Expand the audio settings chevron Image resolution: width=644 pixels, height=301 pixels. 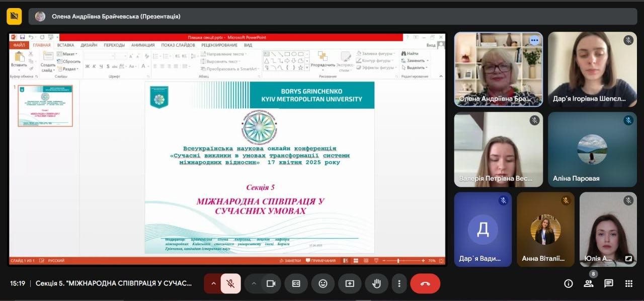[213, 283]
